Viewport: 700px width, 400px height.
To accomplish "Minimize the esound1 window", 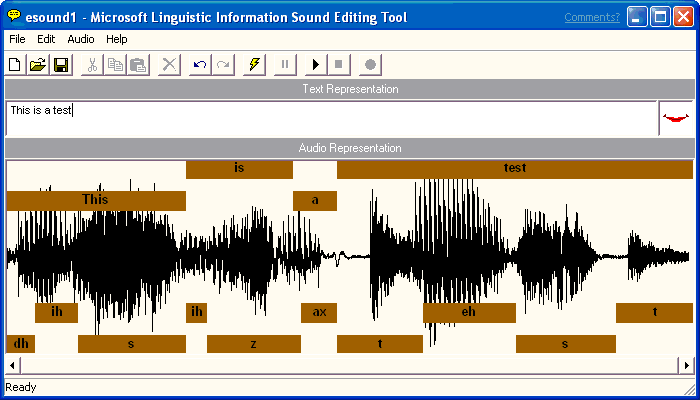I will point(637,17).
